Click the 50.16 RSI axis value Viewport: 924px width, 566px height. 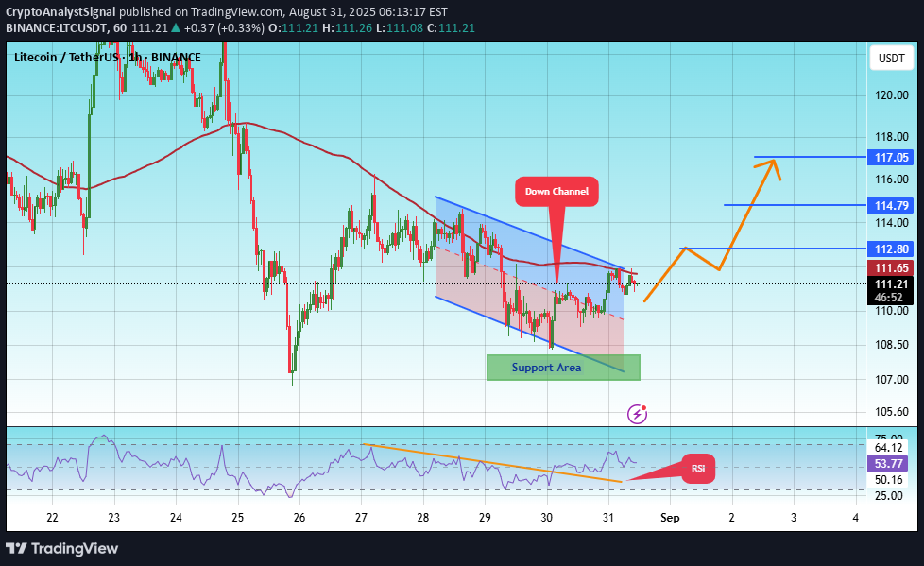889,480
